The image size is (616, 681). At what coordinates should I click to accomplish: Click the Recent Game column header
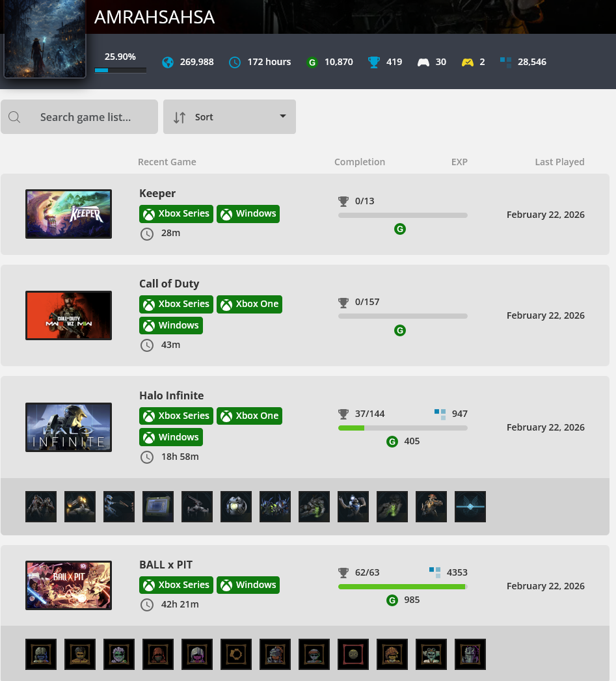(167, 162)
